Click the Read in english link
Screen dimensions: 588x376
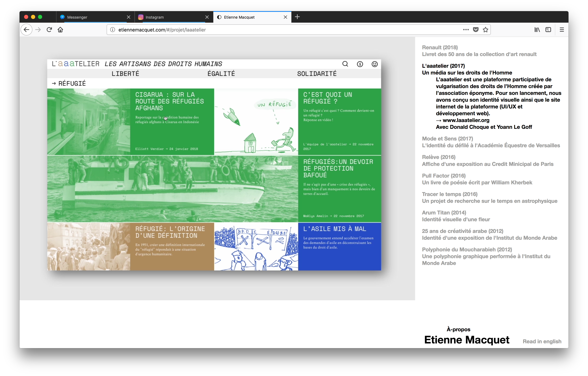pyautogui.click(x=542, y=341)
